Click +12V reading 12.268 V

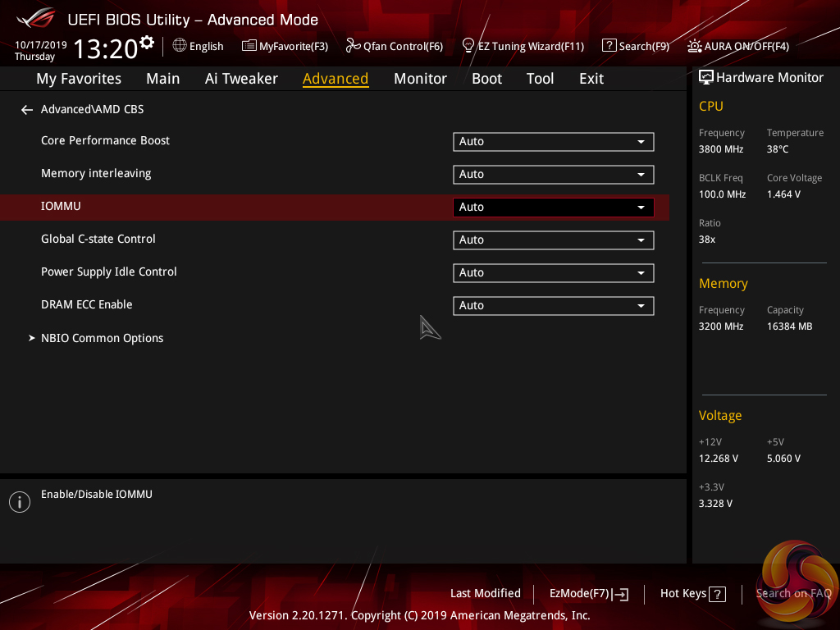tap(718, 459)
